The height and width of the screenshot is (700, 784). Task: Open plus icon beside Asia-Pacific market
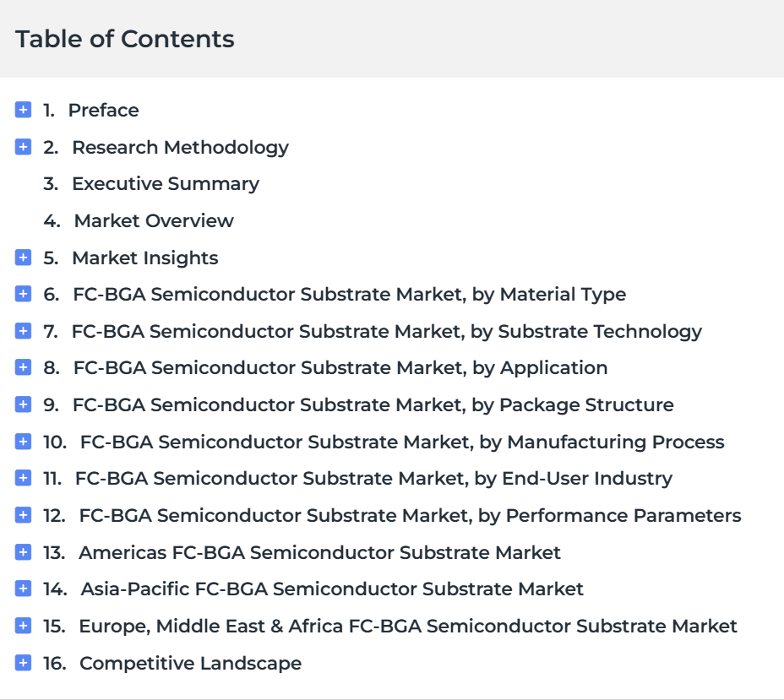coord(23,589)
